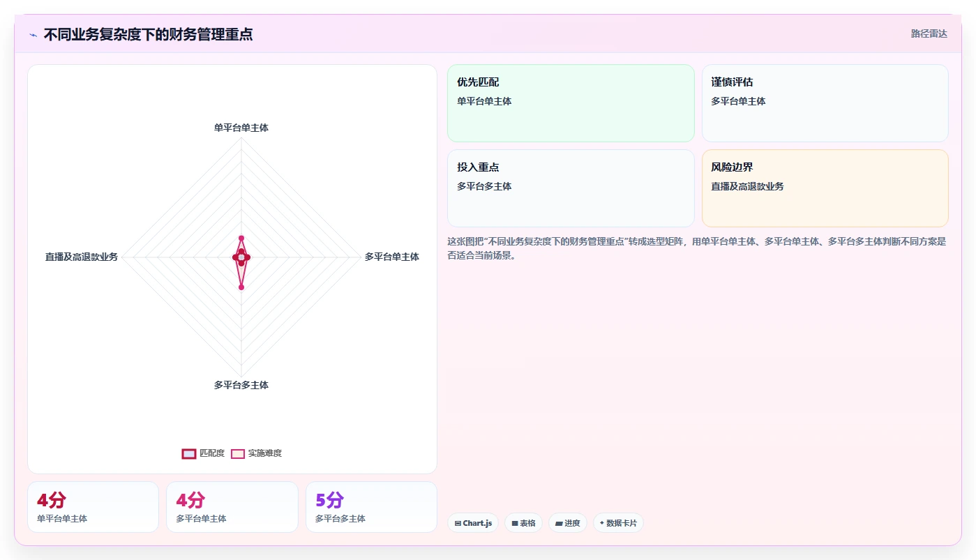This screenshot has width=976, height=560.
Task: Click the top 实施难度 radar data point
Action: pyautogui.click(x=241, y=239)
